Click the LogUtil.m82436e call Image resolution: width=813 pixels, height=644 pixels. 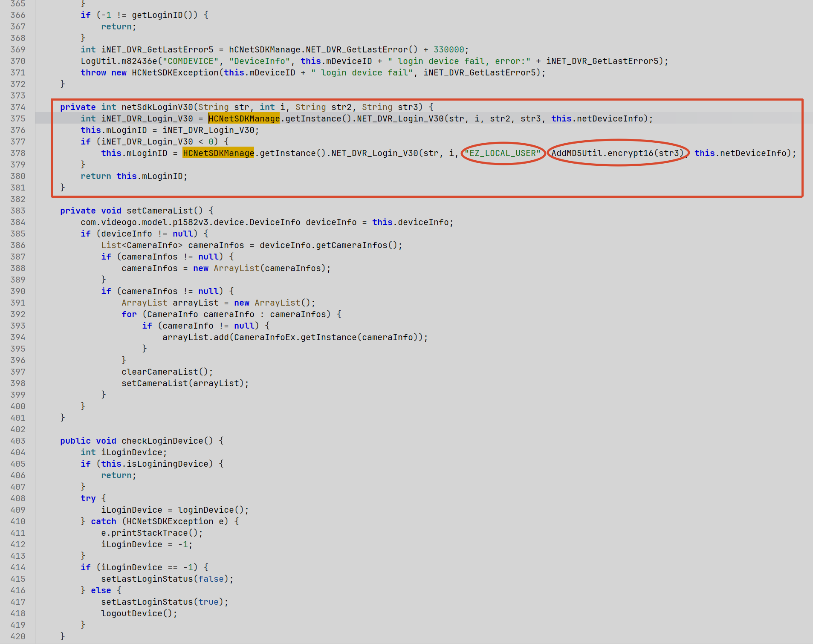[x=119, y=61]
